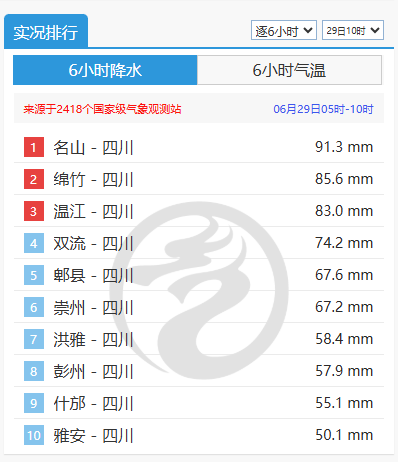Click the 91.3 mm rainfall value

(x=344, y=147)
